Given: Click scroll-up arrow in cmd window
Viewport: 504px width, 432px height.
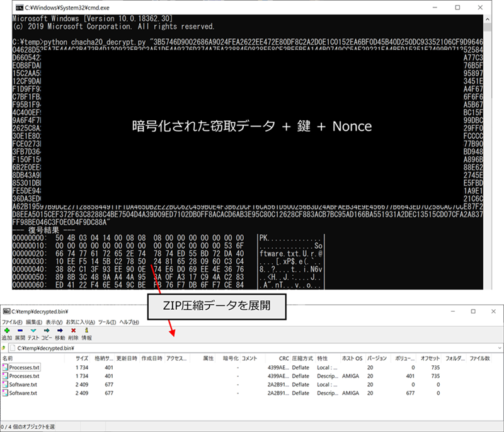Looking at the screenshot, I should pos(487,20).
